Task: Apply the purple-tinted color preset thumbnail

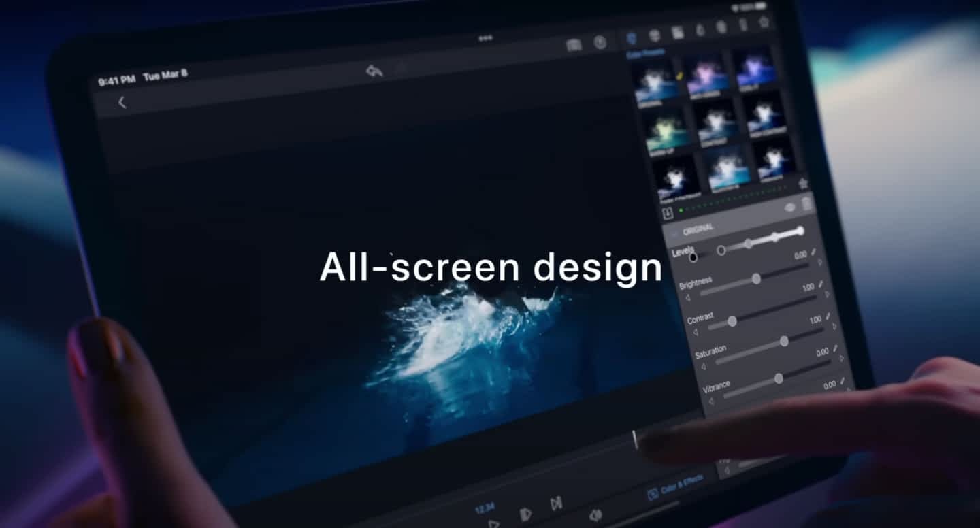Action: point(754,67)
